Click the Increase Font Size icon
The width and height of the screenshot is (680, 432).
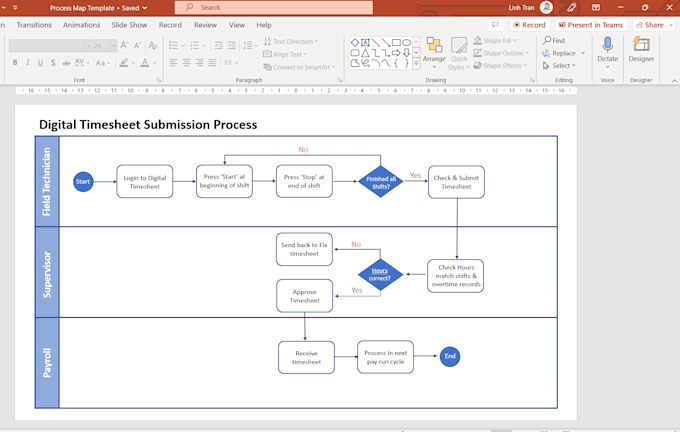(124, 45)
